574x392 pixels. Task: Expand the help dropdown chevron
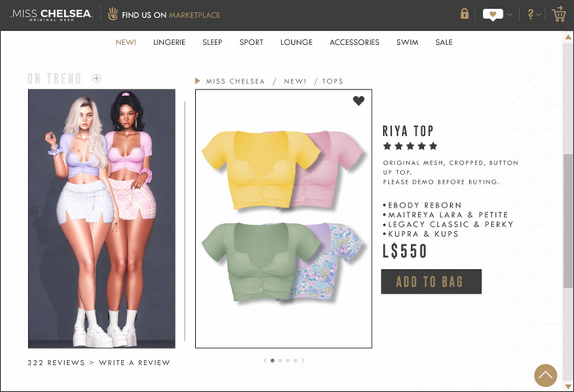pos(539,15)
